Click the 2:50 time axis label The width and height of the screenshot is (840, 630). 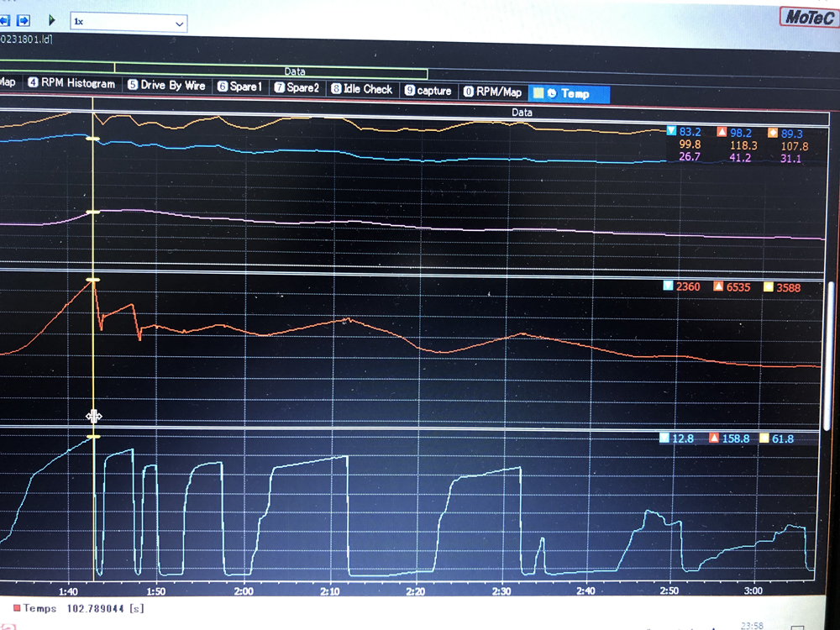point(669,591)
